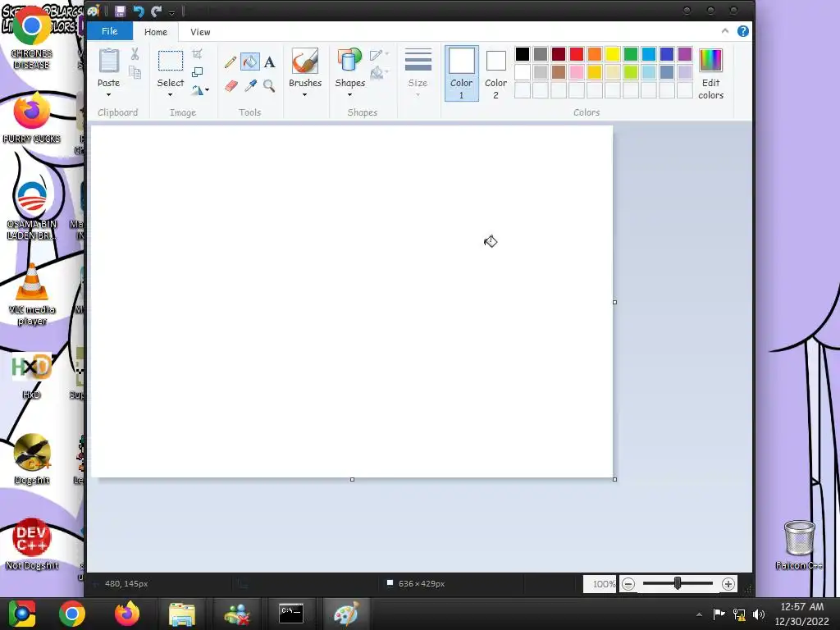Screen dimensions: 840x630
Task: Click the Save icon in title bar
Action: 120,11
